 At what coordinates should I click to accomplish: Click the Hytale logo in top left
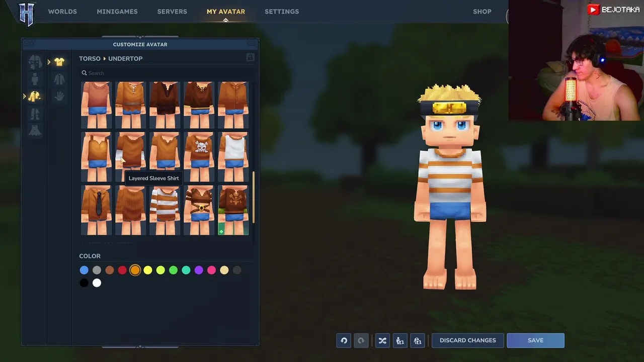click(x=26, y=14)
